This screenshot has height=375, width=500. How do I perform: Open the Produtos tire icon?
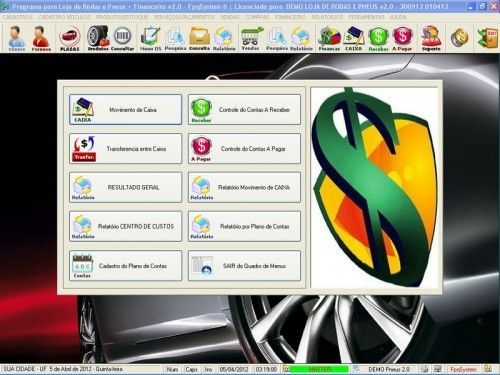tap(98, 38)
